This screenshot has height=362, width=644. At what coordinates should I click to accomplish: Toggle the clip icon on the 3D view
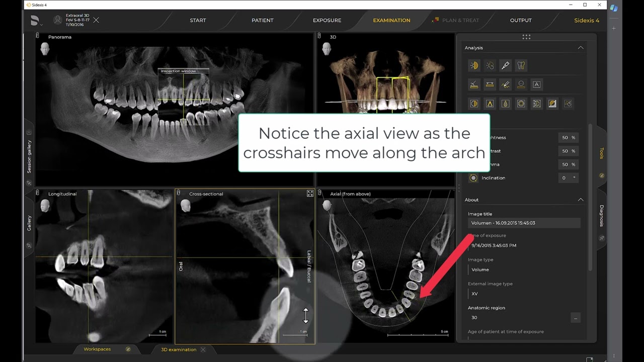319,36
